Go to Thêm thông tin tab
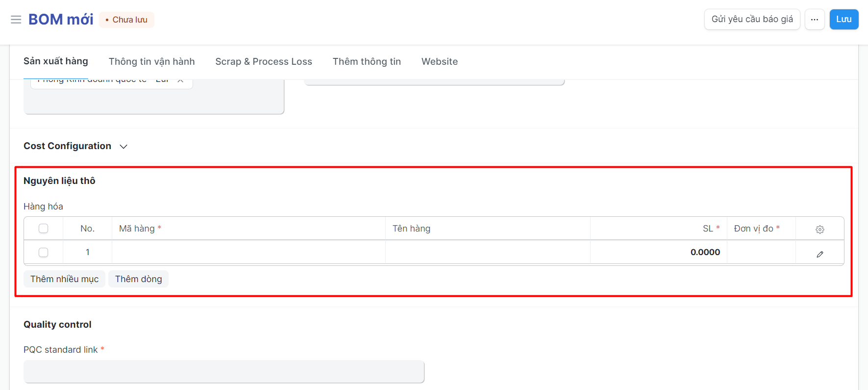Viewport: 868px width, 390px height. 367,61
